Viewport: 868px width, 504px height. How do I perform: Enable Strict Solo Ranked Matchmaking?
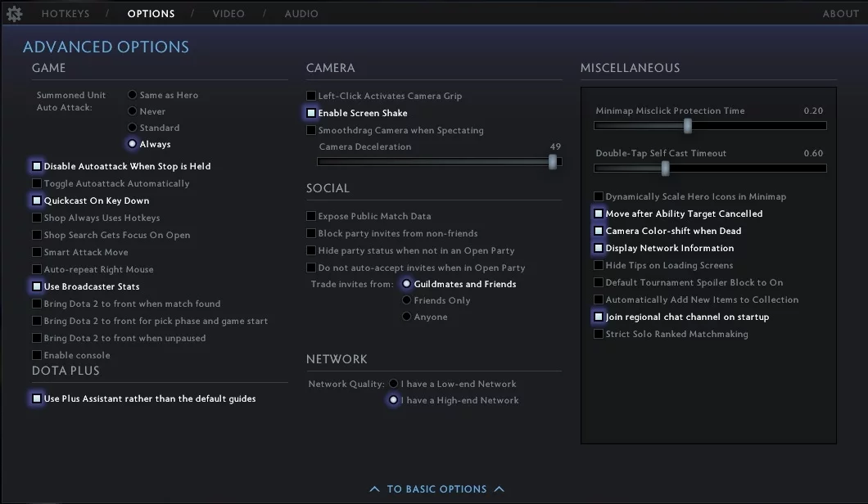[x=599, y=334]
